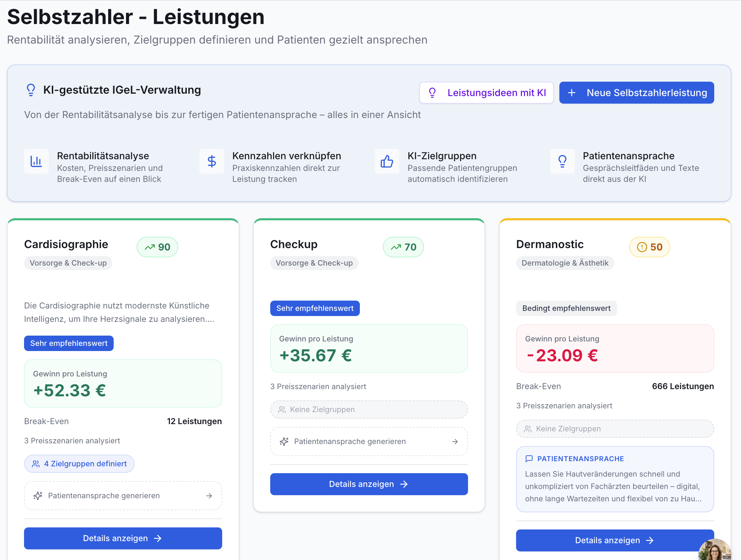Generate Patientenansprache for Checkup
741x560 pixels.
pyautogui.click(x=369, y=442)
